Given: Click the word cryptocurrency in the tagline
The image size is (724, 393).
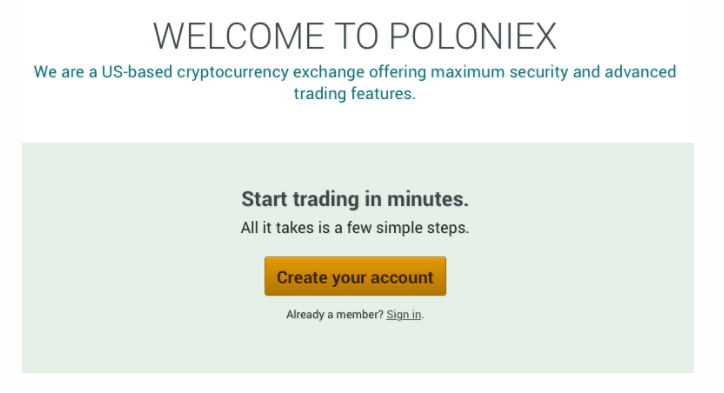Looking at the screenshot, I should pos(233,73).
